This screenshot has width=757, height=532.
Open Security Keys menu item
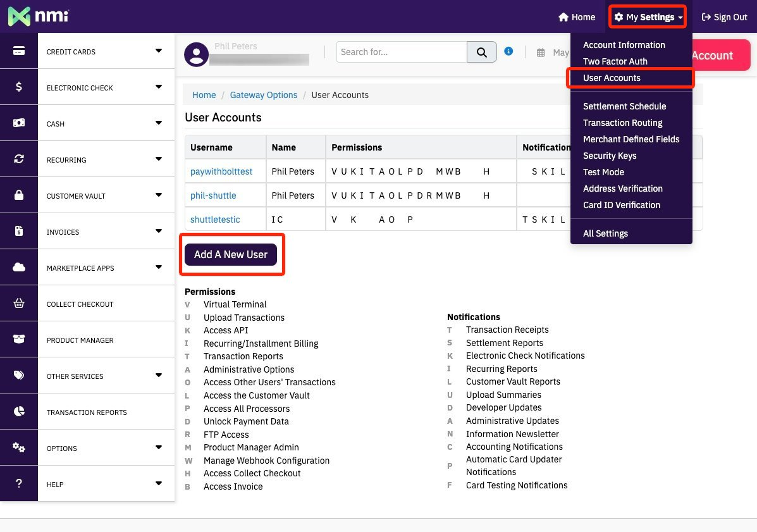click(x=609, y=156)
